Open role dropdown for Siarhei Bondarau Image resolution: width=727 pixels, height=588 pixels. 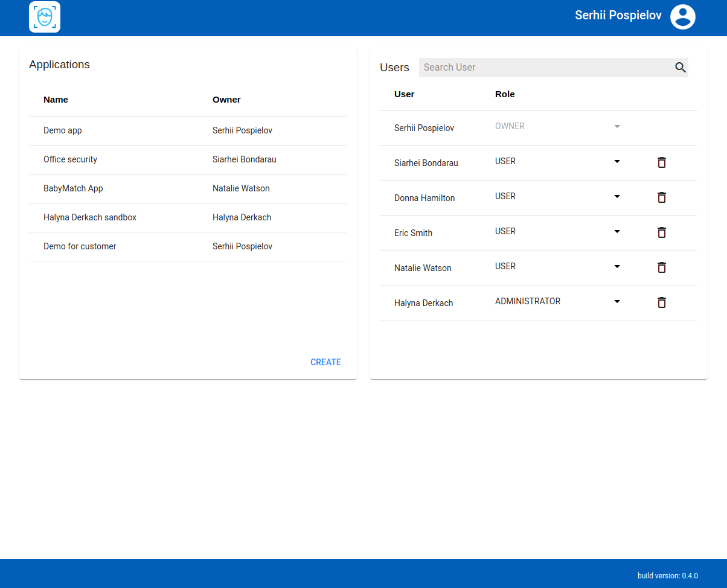(558, 162)
